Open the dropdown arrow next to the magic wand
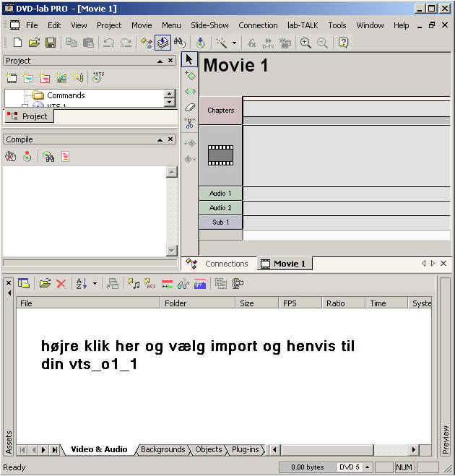This screenshot has height=476, width=455. point(234,43)
